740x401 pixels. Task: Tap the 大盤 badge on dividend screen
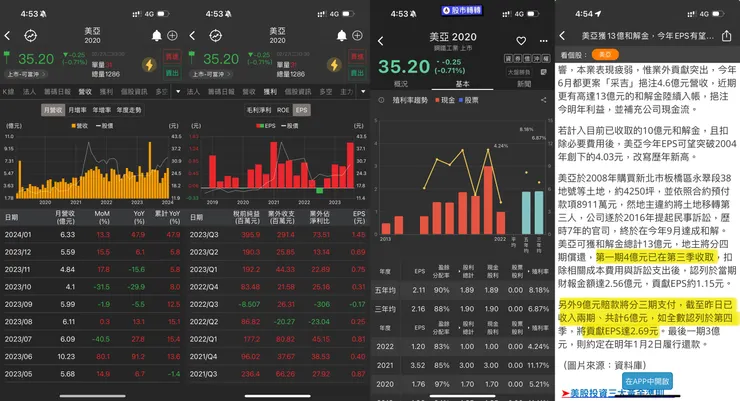pyautogui.click(x=519, y=72)
